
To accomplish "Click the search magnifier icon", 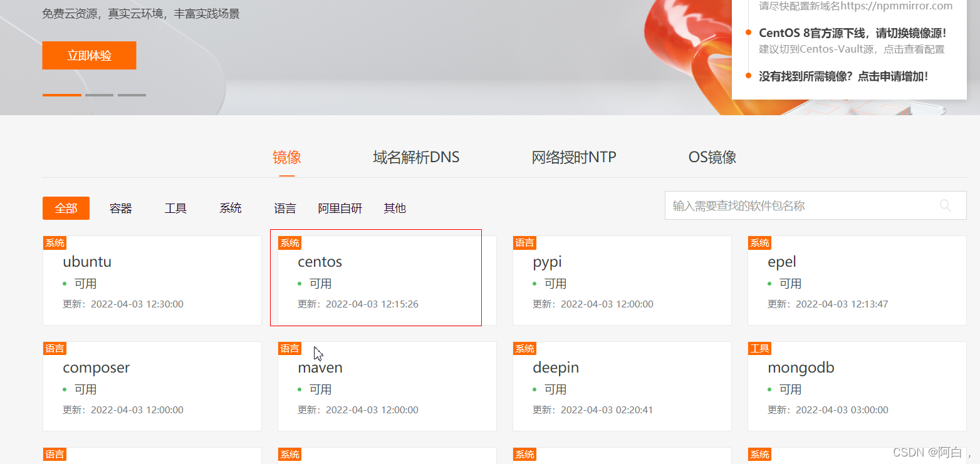I will pyautogui.click(x=945, y=205).
